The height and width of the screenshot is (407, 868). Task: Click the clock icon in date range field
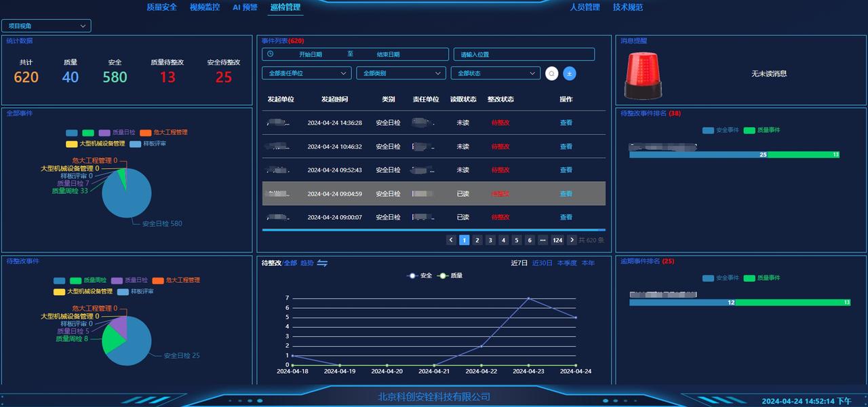270,54
